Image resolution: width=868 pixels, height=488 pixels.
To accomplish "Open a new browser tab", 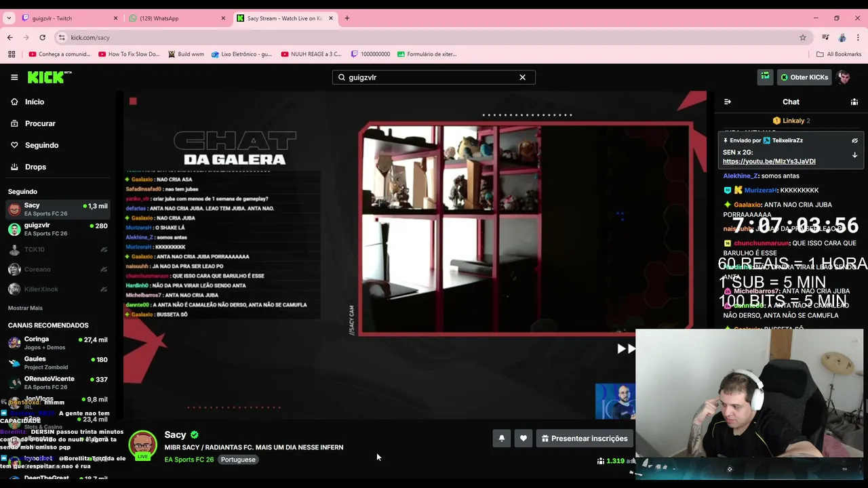I will pos(347,18).
